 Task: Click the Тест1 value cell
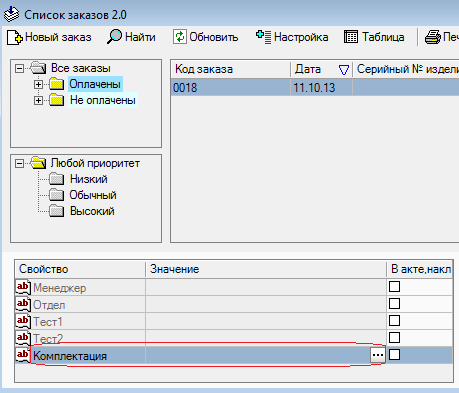tap(266, 321)
